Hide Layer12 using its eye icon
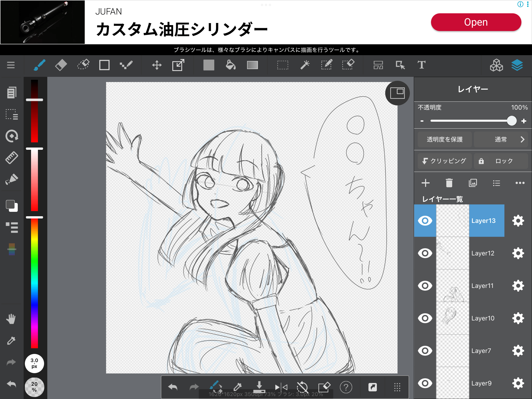Image resolution: width=532 pixels, height=399 pixels. (425, 253)
